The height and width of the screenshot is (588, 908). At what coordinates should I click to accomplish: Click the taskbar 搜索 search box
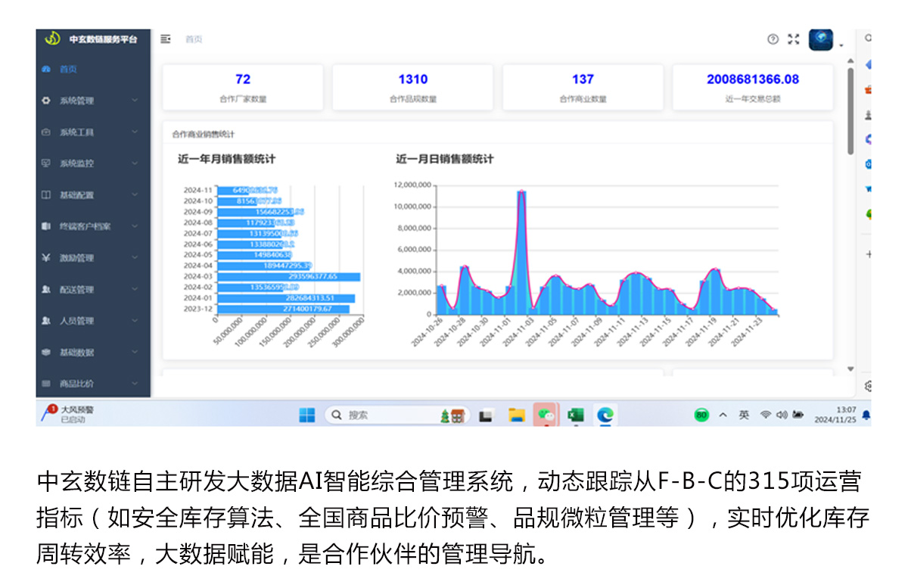click(x=396, y=415)
